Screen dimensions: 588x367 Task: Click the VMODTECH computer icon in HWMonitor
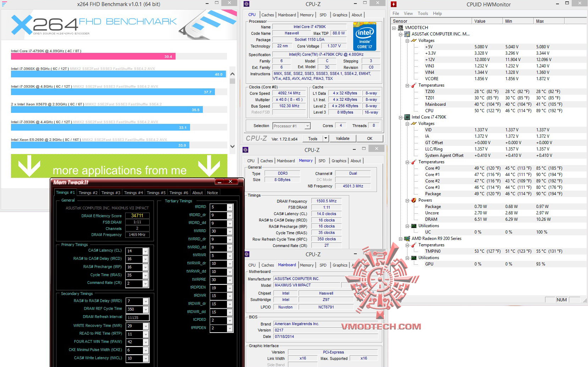click(401, 27)
